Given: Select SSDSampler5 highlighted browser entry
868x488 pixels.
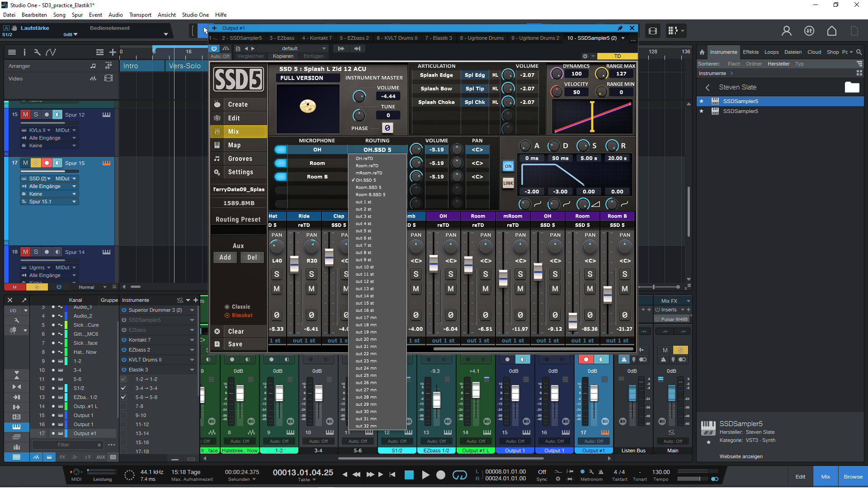Looking at the screenshot, I should 780,101.
